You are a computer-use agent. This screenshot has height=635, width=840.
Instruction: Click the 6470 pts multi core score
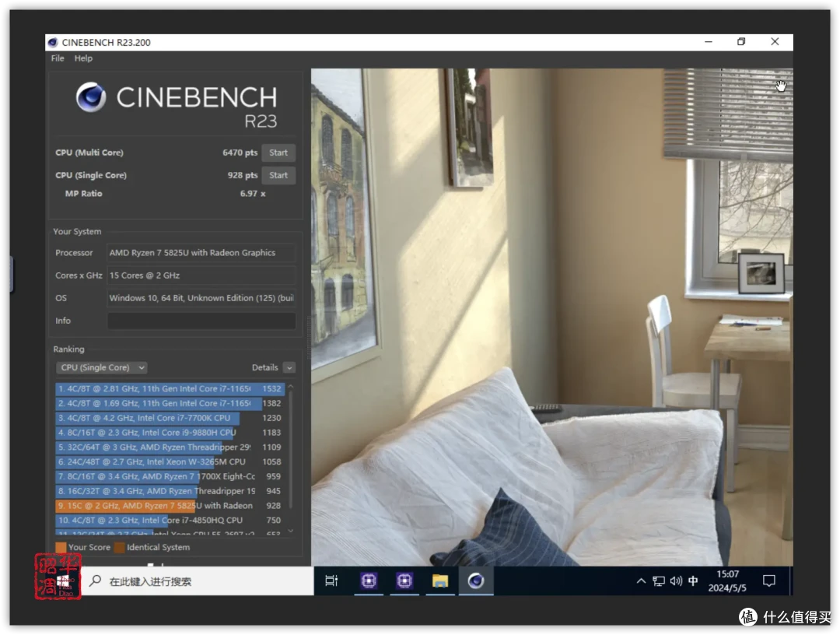(240, 153)
